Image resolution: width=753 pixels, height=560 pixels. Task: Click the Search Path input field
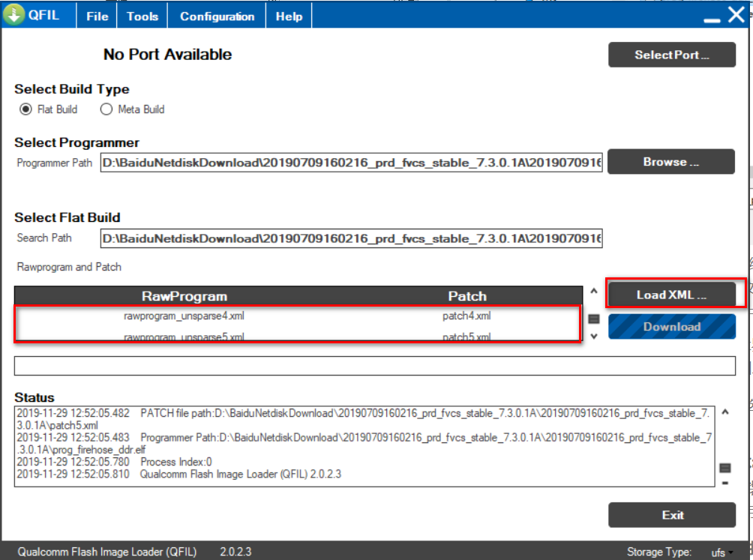351,238
